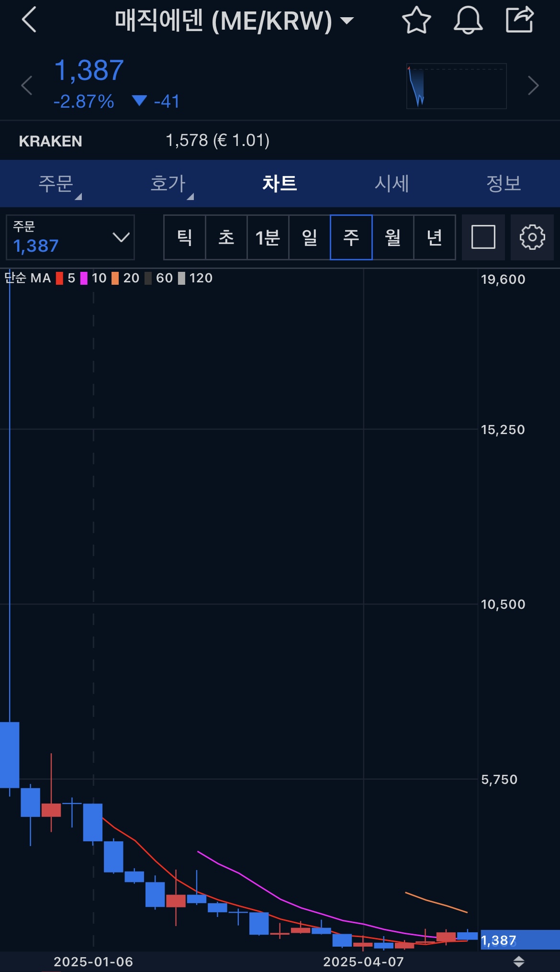The image size is (560, 972).
Task: Open the 매직에덴 (ME/KRW) market selector dropdown
Action: (x=234, y=21)
